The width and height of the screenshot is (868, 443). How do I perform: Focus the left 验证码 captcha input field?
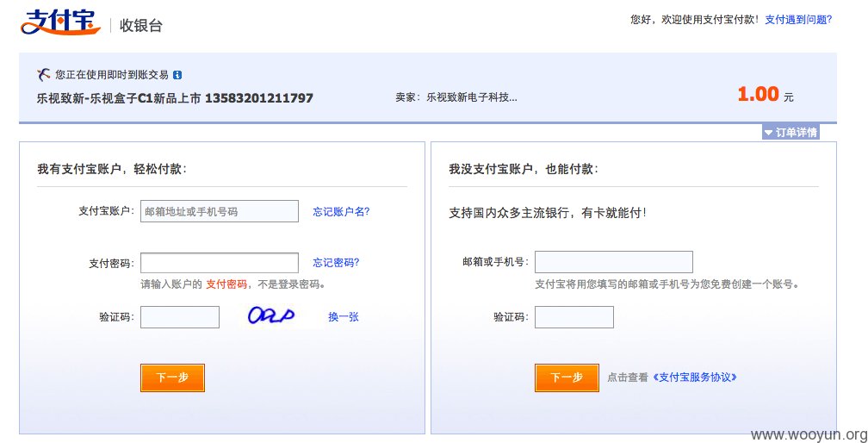tap(180, 317)
